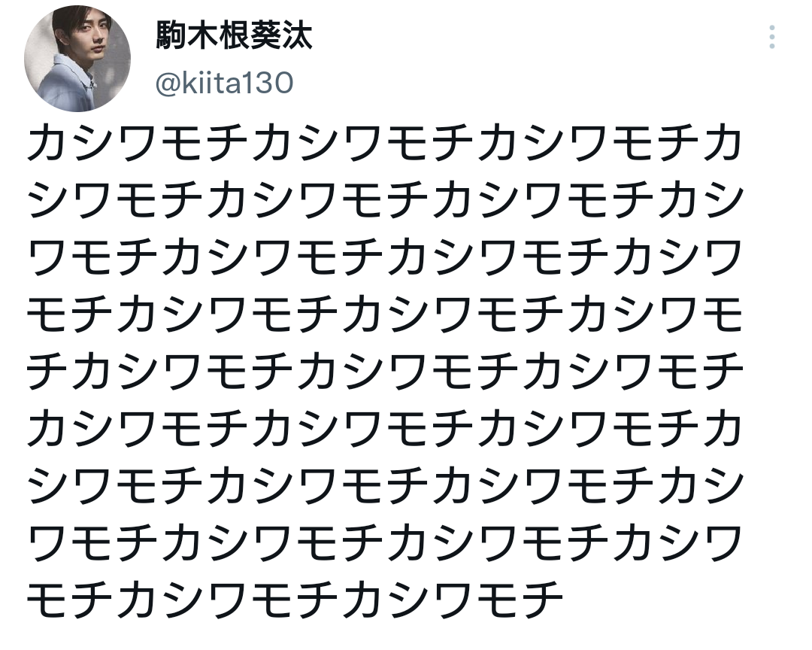812x650 pixels.
Task: Click the @kiita130 username handle
Action: [x=223, y=84]
